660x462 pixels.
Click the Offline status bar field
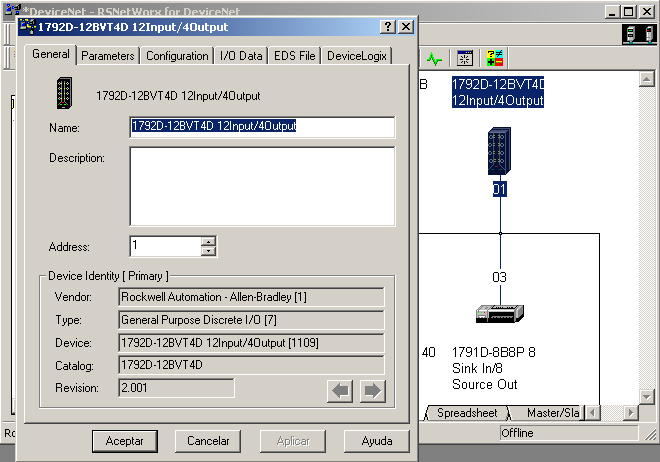(x=569, y=433)
